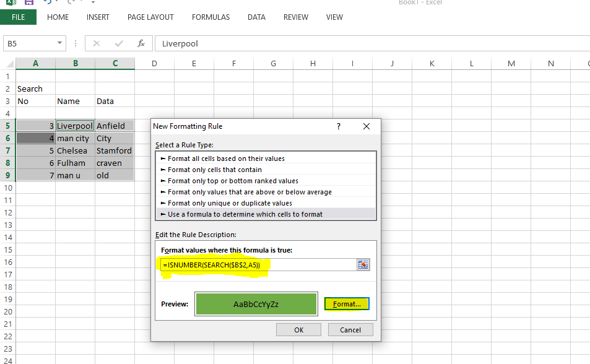Click the collapse dialog range selector icon
This screenshot has width=590, height=364.
coord(363,265)
